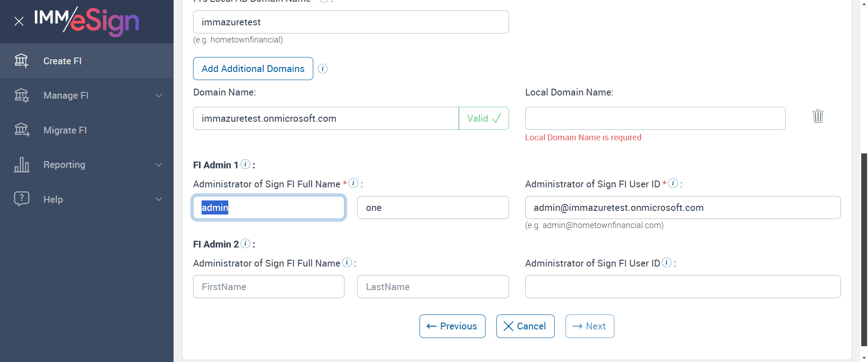The height and width of the screenshot is (362, 868).
Task: Go back with the Previous button
Action: click(x=452, y=326)
